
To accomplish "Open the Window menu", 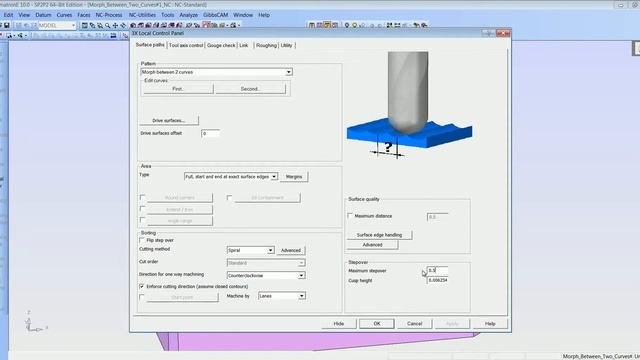I will coord(243,15).
